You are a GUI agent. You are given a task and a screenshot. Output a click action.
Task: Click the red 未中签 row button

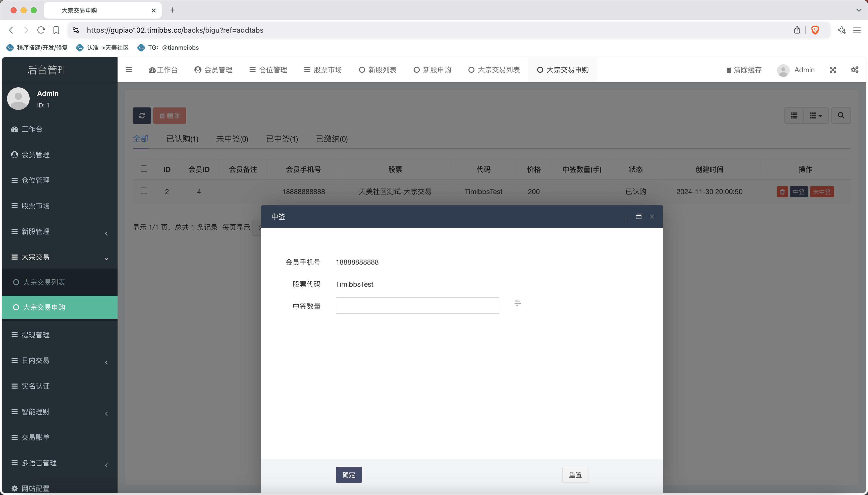[x=822, y=192]
